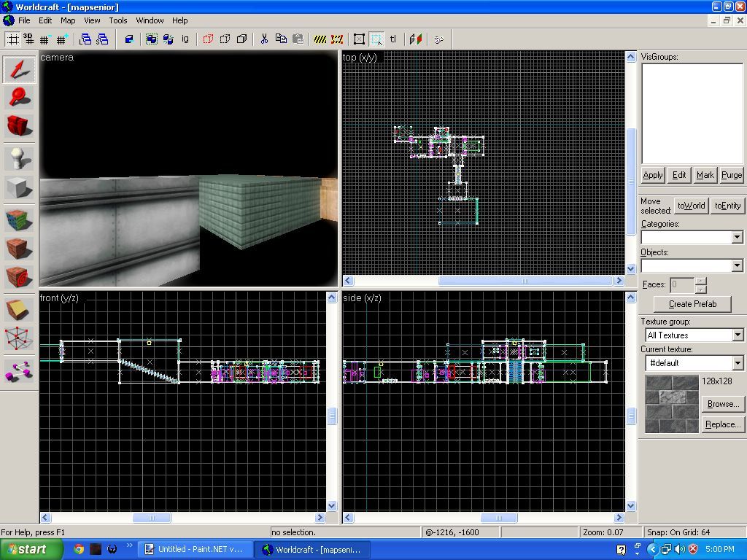Open the View menu
The height and width of the screenshot is (560, 747).
point(92,20)
